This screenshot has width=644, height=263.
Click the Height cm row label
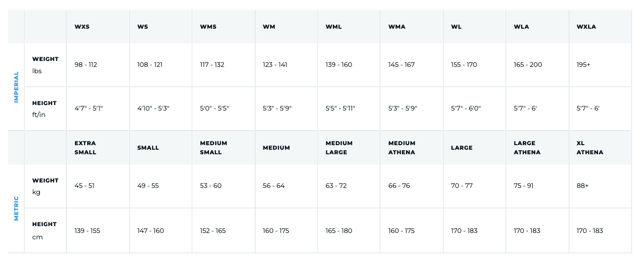click(45, 230)
